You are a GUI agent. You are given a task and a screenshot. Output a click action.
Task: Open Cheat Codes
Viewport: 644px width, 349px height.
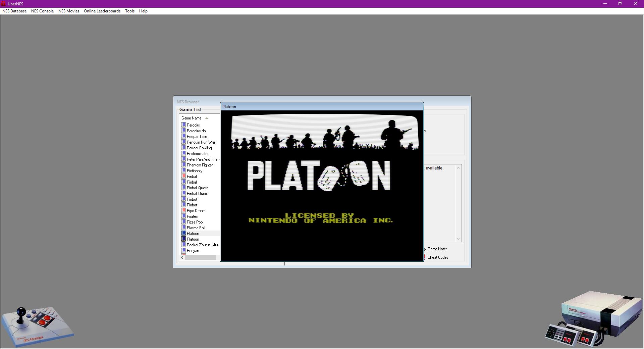pyautogui.click(x=438, y=257)
